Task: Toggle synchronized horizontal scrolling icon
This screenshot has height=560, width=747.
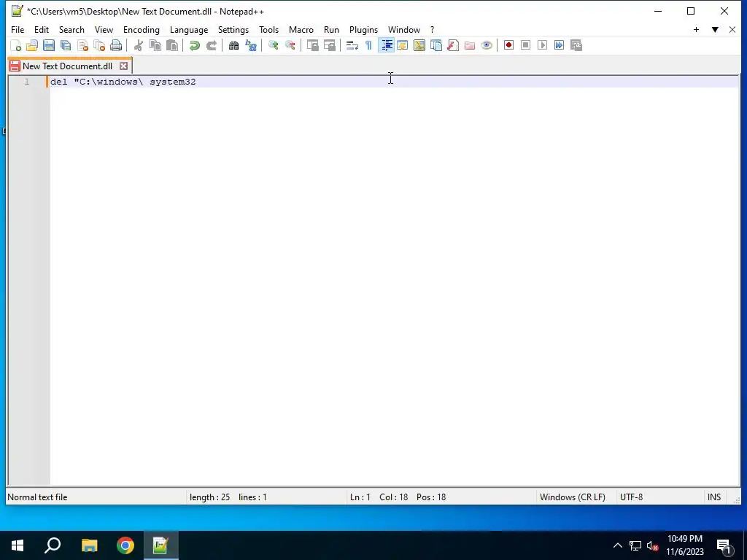Action: pos(329,45)
